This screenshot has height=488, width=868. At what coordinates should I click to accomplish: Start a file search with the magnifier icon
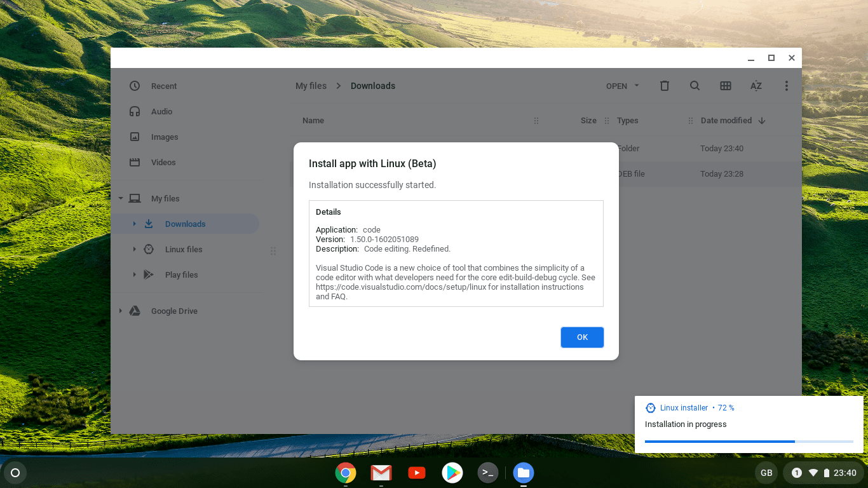(695, 86)
